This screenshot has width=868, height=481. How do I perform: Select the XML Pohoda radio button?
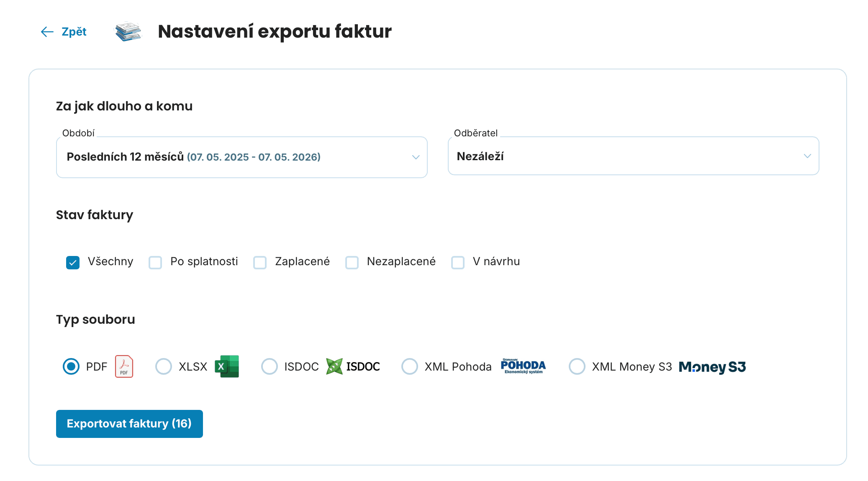click(x=410, y=366)
